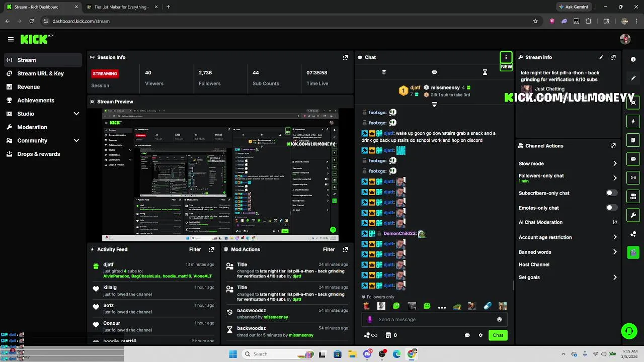Click the clear chat trash icon
Viewport: 644px width, 362px height.
pyautogui.click(x=384, y=72)
